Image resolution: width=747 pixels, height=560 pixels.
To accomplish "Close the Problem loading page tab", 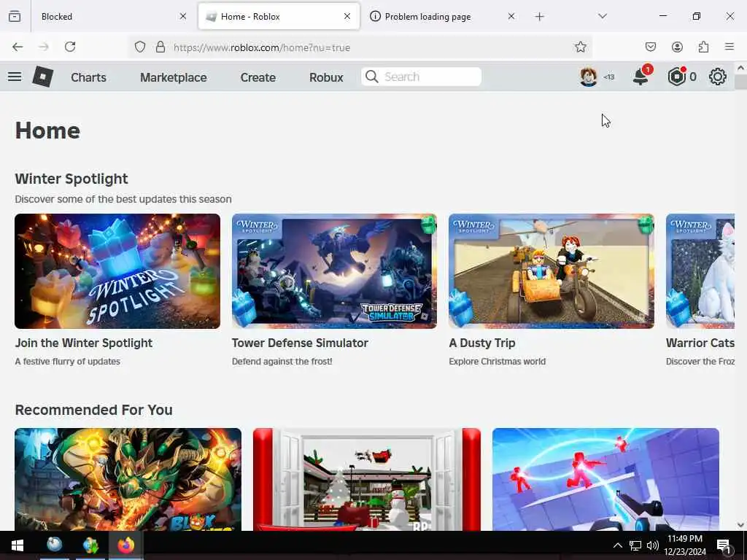I will 511,16.
